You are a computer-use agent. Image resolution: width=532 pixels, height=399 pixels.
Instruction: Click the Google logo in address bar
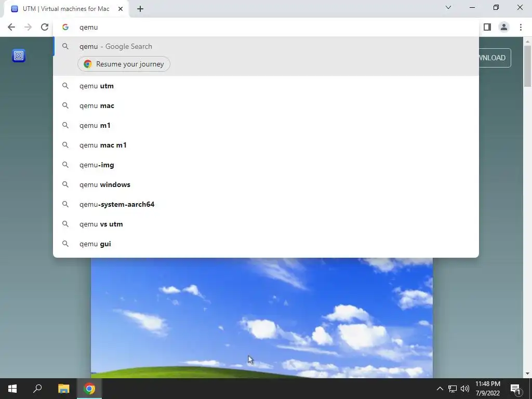(65, 27)
